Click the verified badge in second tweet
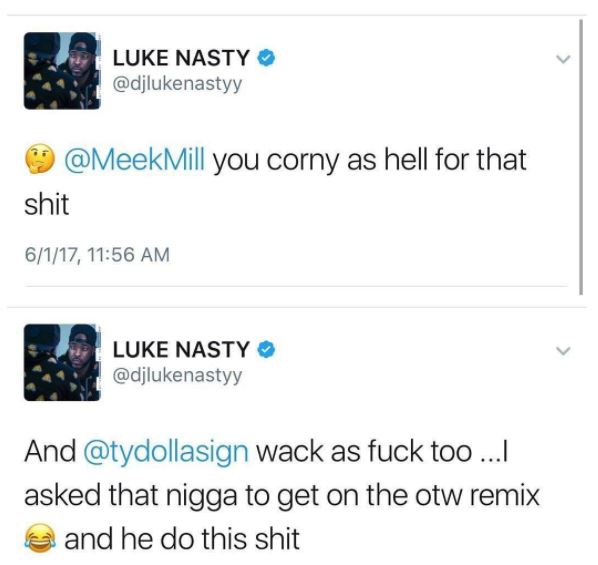The width and height of the screenshot is (598, 565). tap(267, 350)
